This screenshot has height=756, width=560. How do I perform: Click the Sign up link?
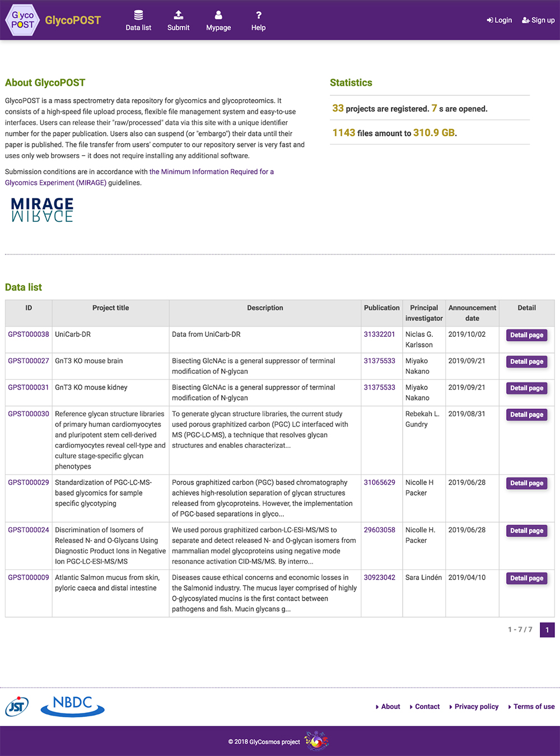(538, 20)
